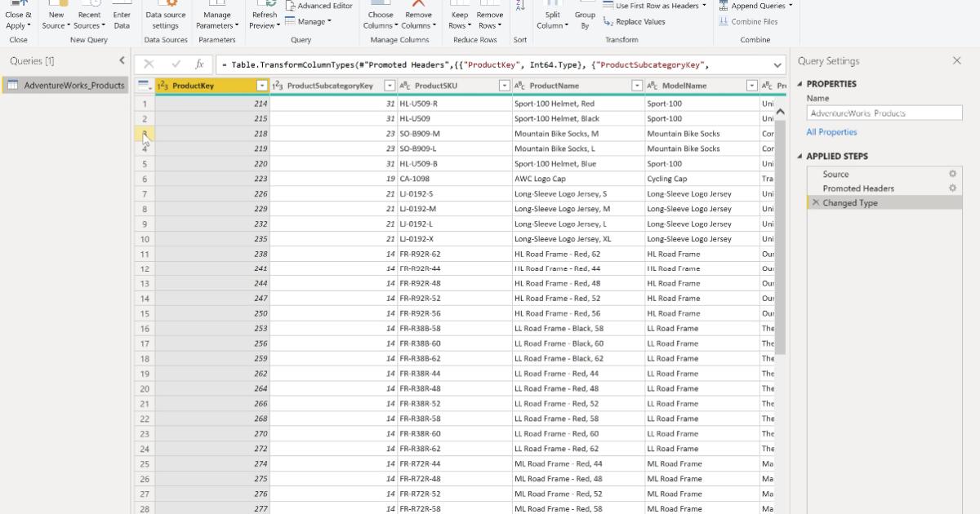Change ProductKey data type via its type icon
This screenshot has width=980, height=514.
click(x=163, y=85)
